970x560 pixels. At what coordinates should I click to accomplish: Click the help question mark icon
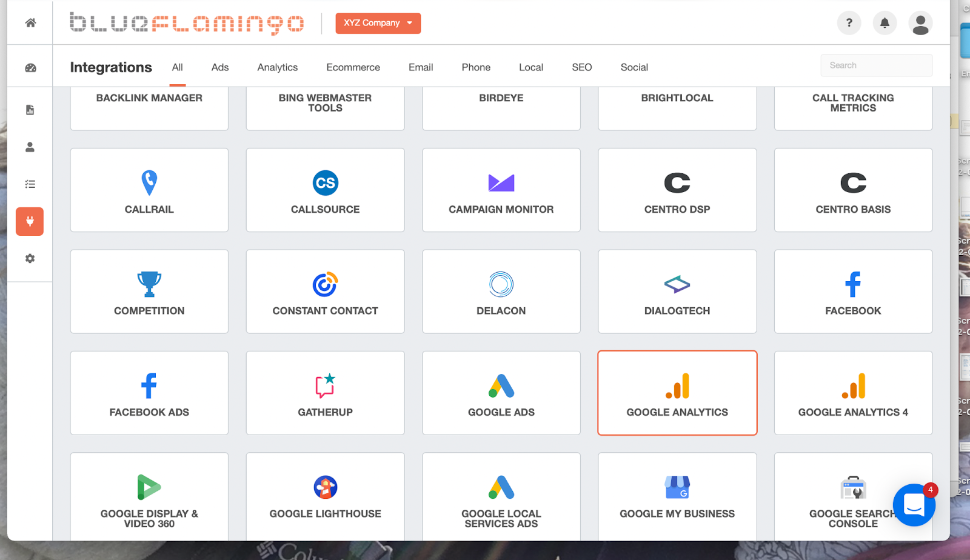point(849,23)
